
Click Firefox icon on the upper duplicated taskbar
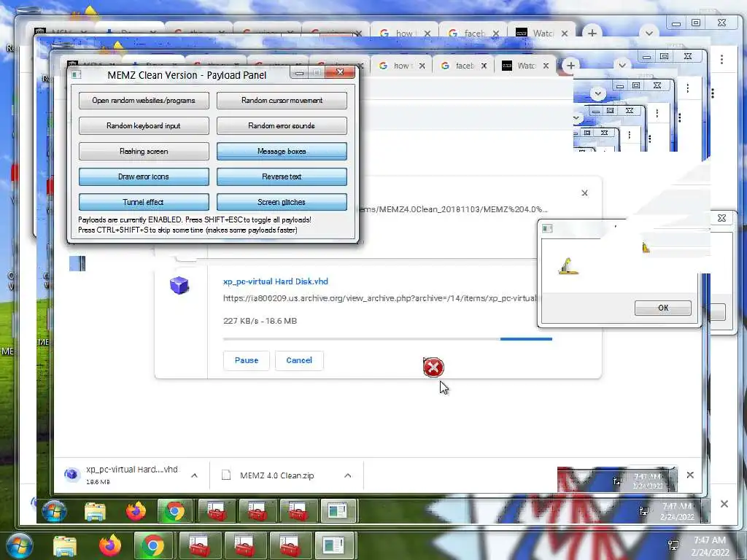click(x=136, y=511)
